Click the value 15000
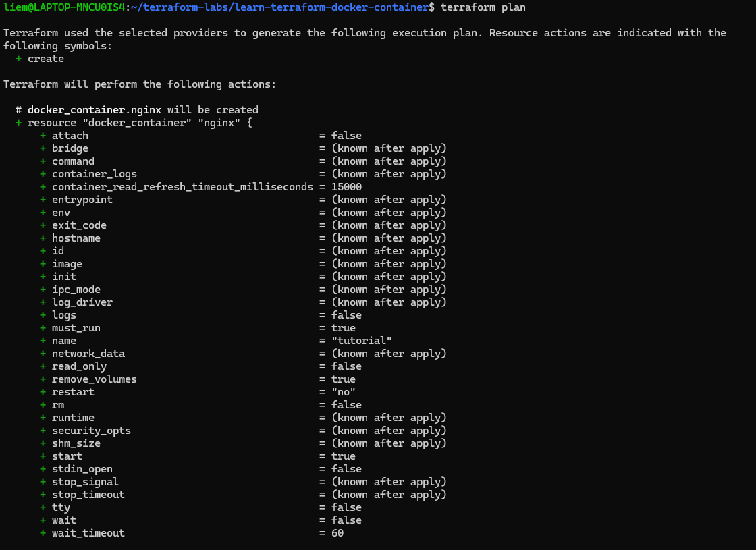 347,187
